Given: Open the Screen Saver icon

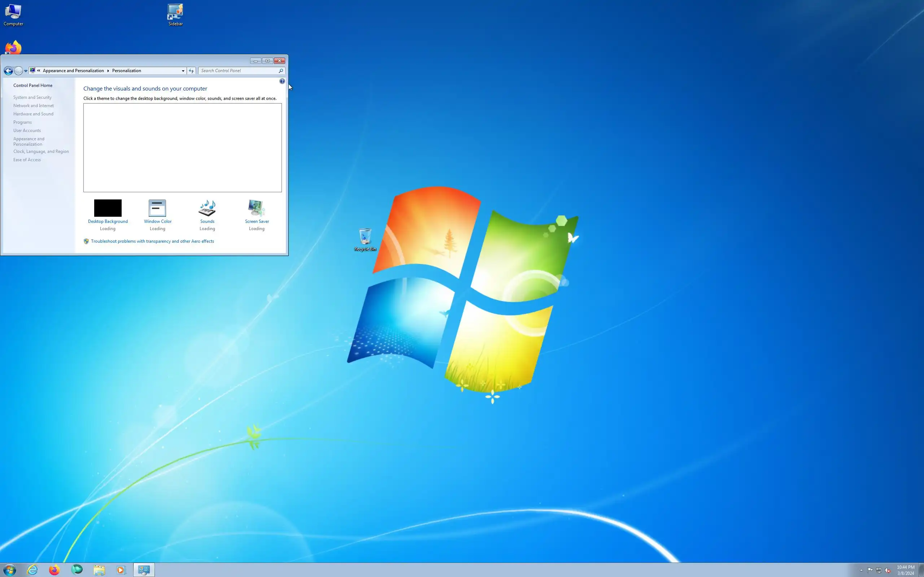Looking at the screenshot, I should pos(257,208).
